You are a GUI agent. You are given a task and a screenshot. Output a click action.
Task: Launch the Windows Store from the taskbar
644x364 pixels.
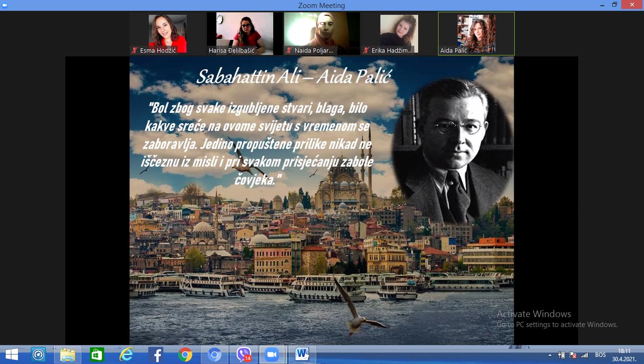(x=97, y=355)
